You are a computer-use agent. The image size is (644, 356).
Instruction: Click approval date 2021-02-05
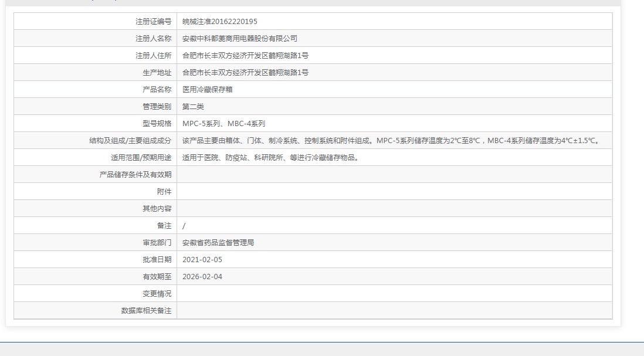tap(202, 260)
